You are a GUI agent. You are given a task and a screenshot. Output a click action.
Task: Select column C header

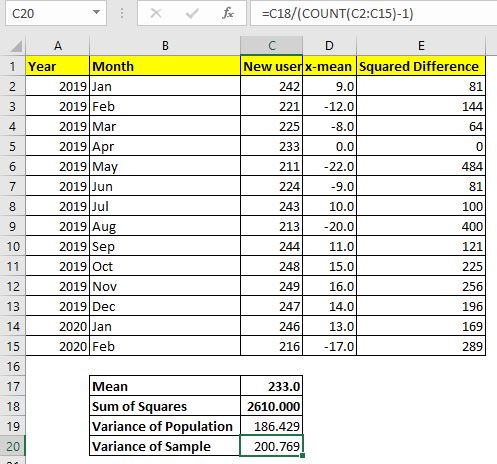[271, 46]
